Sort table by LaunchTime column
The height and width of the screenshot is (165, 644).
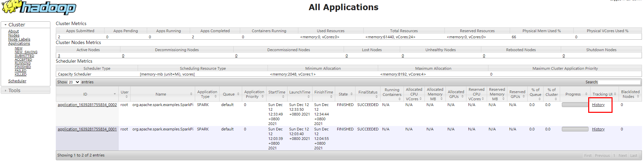(x=300, y=94)
